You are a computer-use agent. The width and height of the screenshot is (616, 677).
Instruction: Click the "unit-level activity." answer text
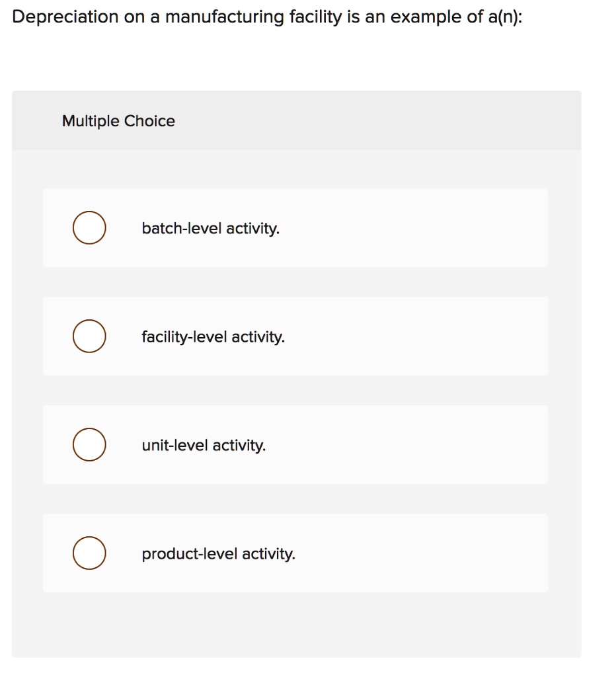pyautogui.click(x=204, y=446)
